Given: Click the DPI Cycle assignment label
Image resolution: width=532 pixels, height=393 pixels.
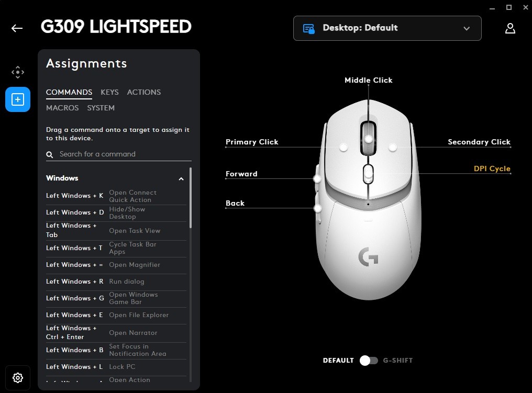Looking at the screenshot, I should 492,169.
